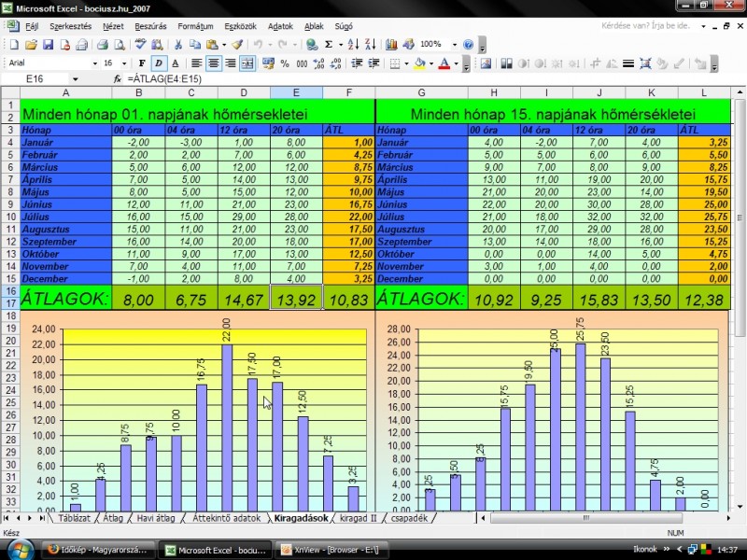The height and width of the screenshot is (560, 747).
Task: Select the Format Painter brush
Action: click(237, 45)
